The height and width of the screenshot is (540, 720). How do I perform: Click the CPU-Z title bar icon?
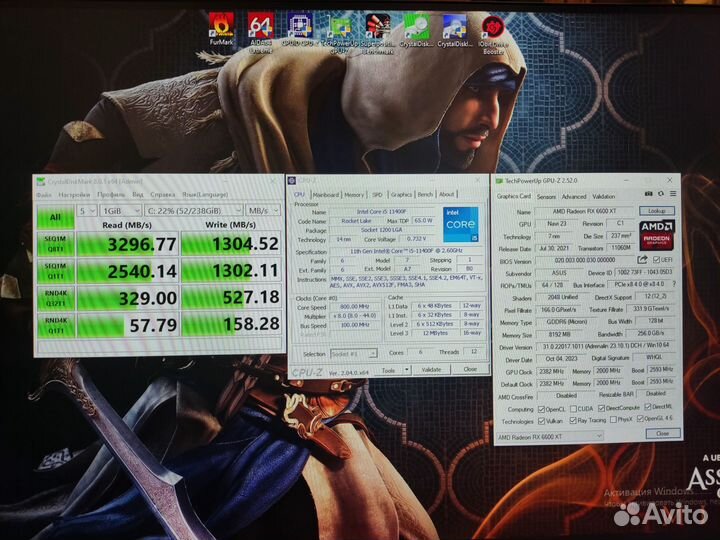(x=292, y=180)
